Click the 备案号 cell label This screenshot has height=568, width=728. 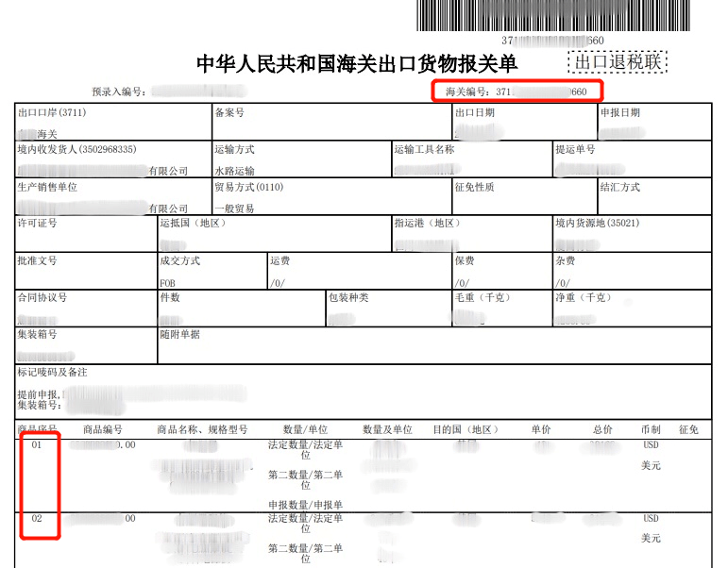(229, 112)
